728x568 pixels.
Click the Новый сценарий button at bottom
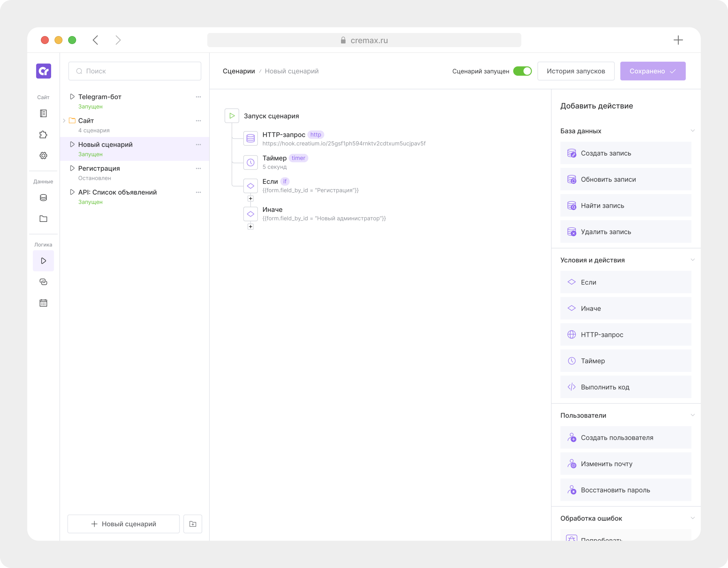(x=124, y=524)
